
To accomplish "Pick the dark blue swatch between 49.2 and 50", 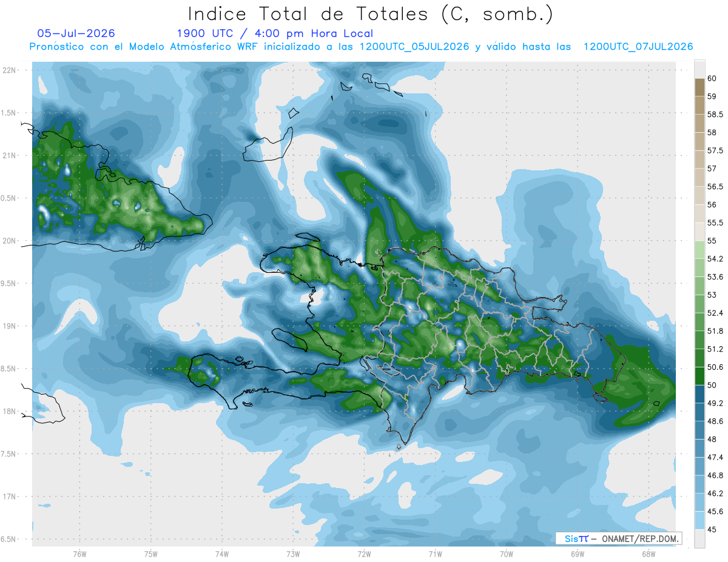I will (x=699, y=394).
